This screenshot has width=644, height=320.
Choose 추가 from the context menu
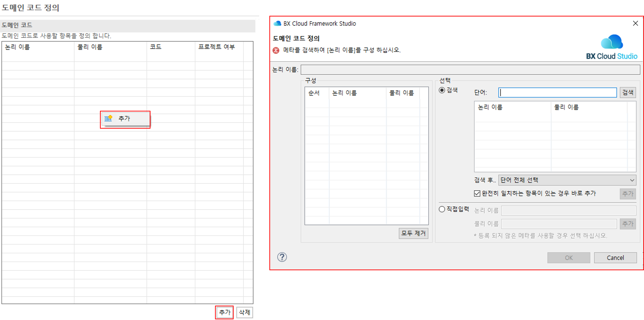[125, 119]
